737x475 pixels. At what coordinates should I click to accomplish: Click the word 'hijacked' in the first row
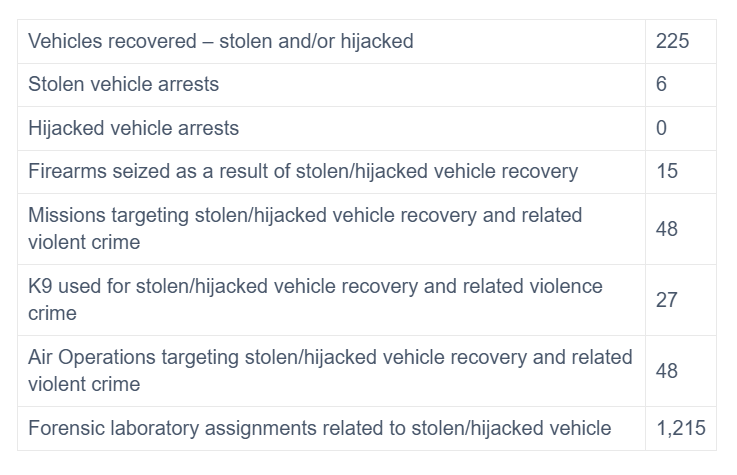point(377,41)
